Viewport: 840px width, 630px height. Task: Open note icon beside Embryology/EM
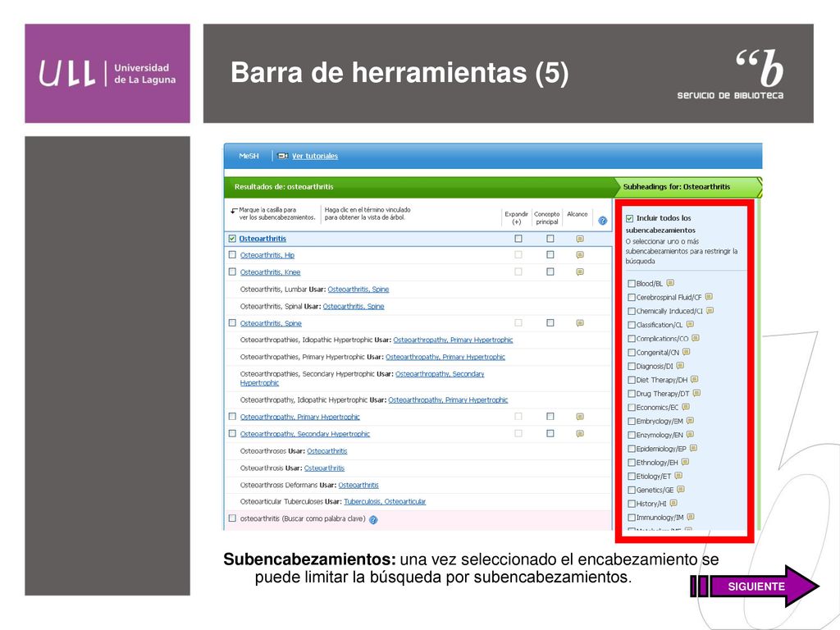(x=690, y=421)
